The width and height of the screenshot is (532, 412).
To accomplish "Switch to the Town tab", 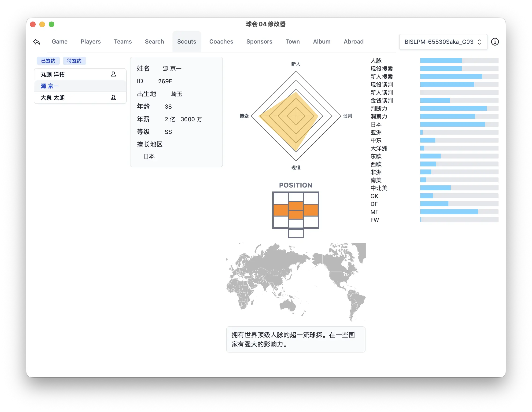I will (292, 42).
